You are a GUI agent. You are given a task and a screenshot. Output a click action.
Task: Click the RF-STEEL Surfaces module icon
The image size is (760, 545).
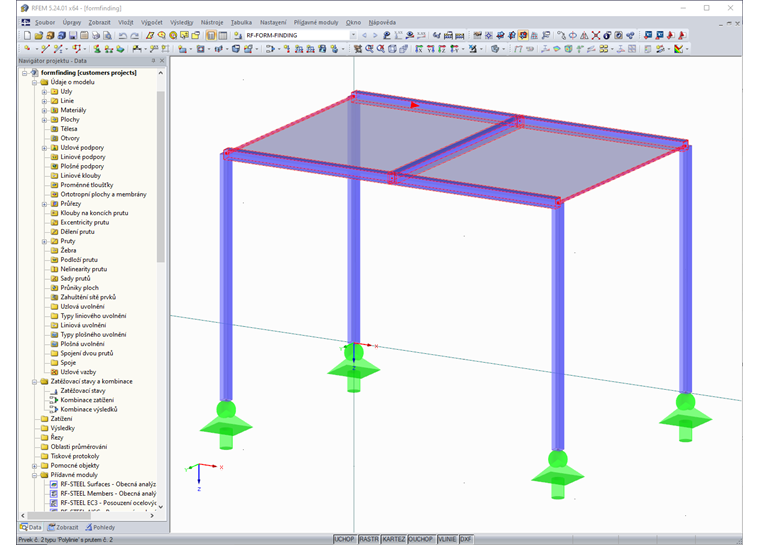click(x=54, y=484)
